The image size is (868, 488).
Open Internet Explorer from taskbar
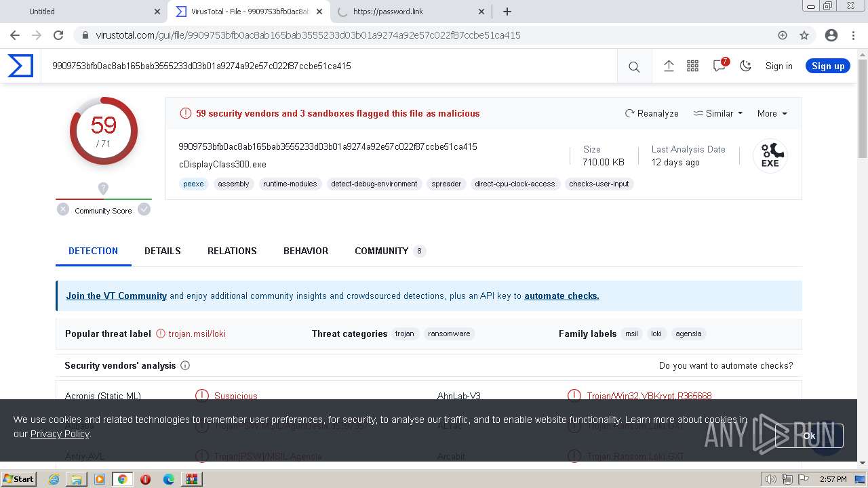[54, 479]
